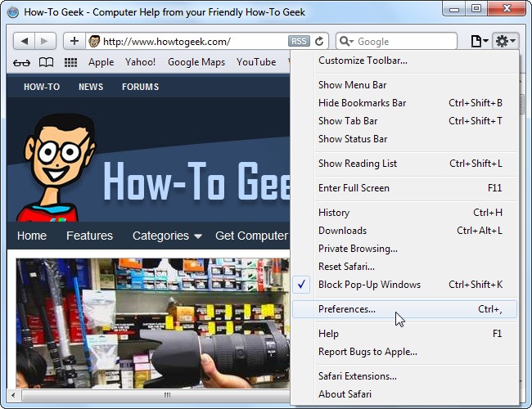Open the Google Maps bookmark link
This screenshot has height=409, width=532.
click(197, 62)
